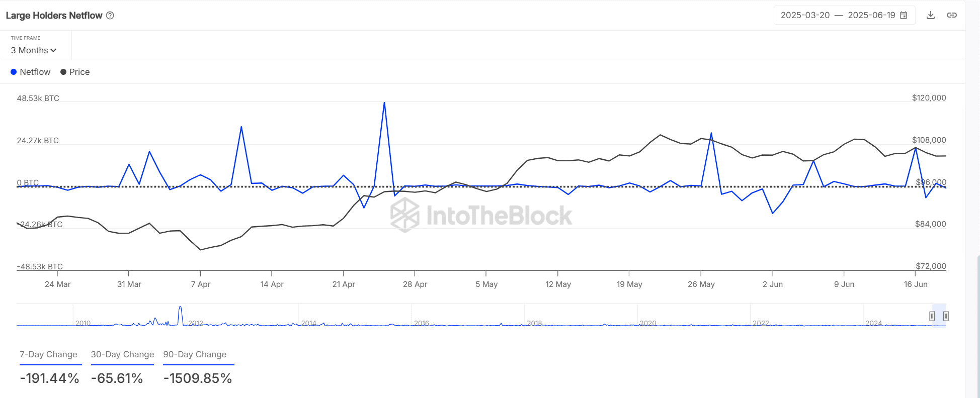Click the copy link icon
Viewport: 980px width, 398px height.
[x=952, y=15]
